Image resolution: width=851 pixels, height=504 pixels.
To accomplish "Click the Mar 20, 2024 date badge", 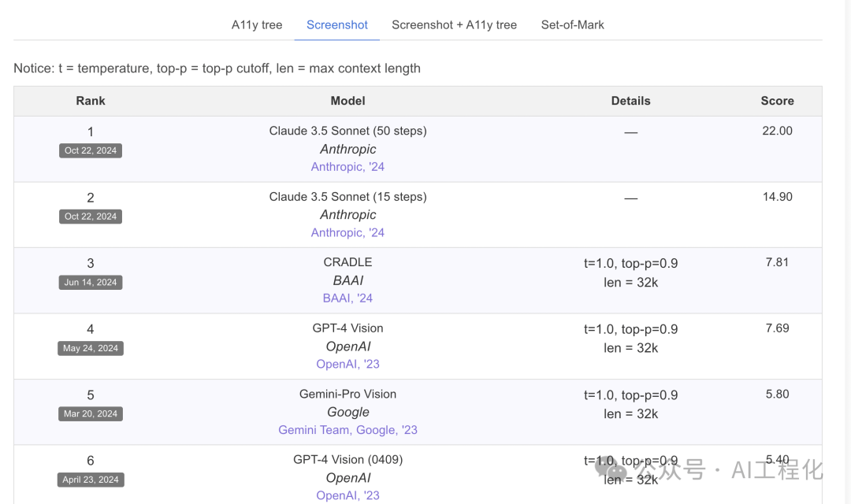I will pos(91,414).
